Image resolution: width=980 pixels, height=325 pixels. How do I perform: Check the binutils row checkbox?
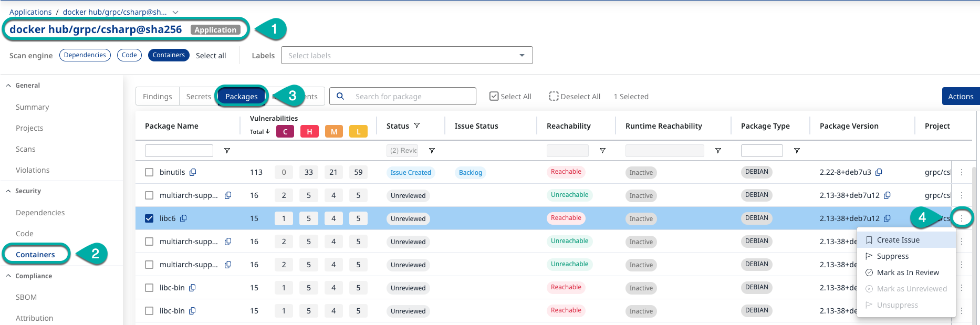point(149,172)
